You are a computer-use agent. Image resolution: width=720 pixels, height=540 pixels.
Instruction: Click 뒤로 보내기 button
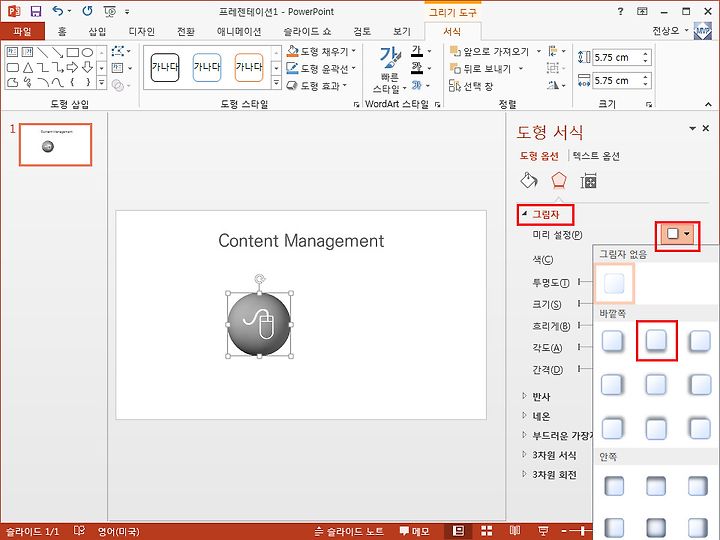(x=480, y=68)
